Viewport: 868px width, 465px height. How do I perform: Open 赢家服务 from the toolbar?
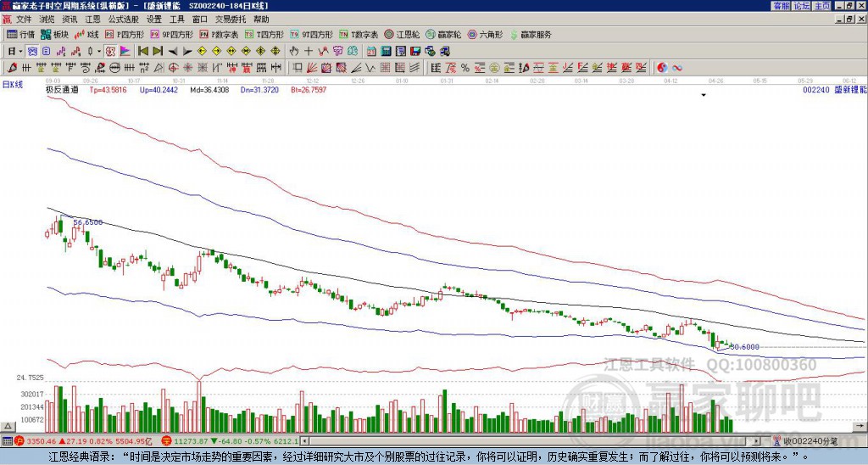(531, 34)
